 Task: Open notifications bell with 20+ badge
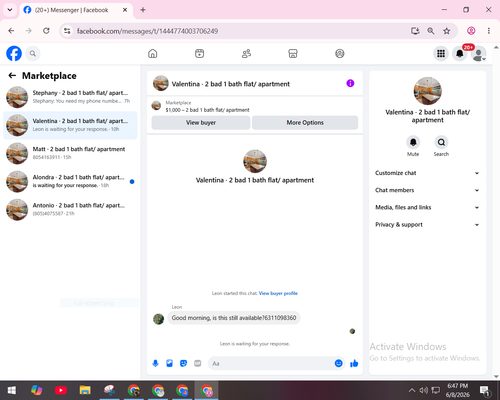pos(460,53)
